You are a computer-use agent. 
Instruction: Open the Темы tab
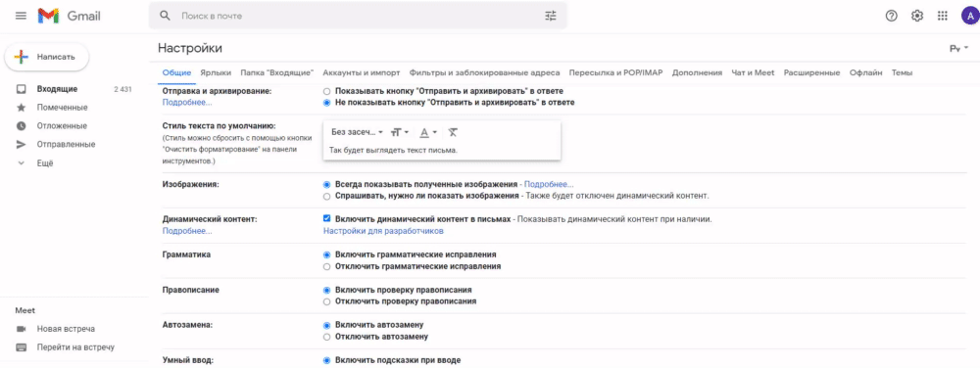[902, 73]
